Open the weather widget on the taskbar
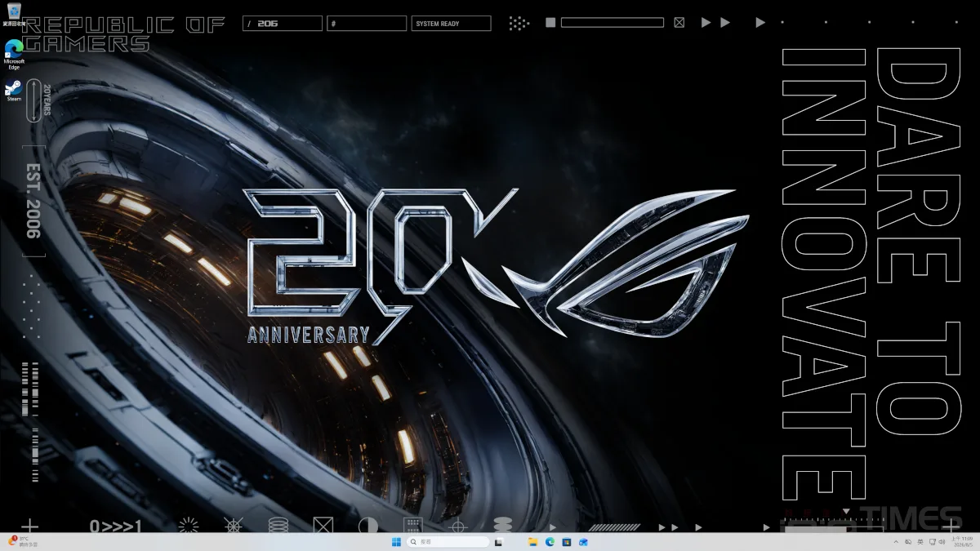This screenshot has width=980, height=551. [x=21, y=542]
